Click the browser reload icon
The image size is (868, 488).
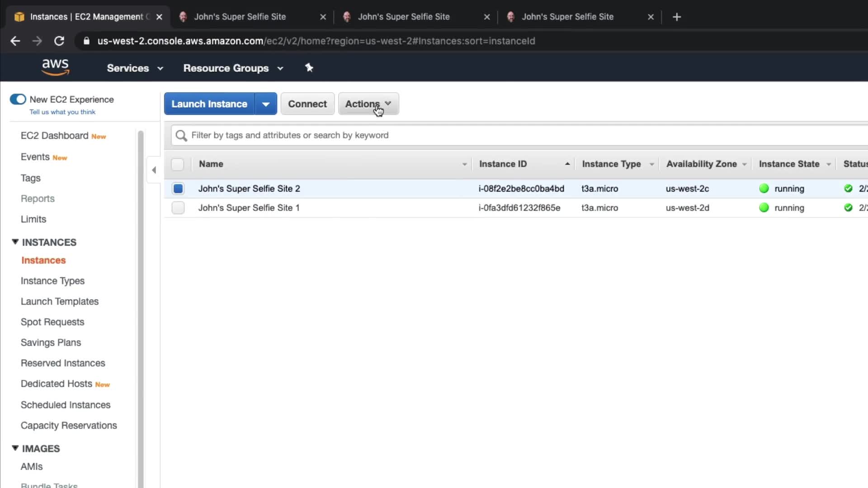point(59,41)
